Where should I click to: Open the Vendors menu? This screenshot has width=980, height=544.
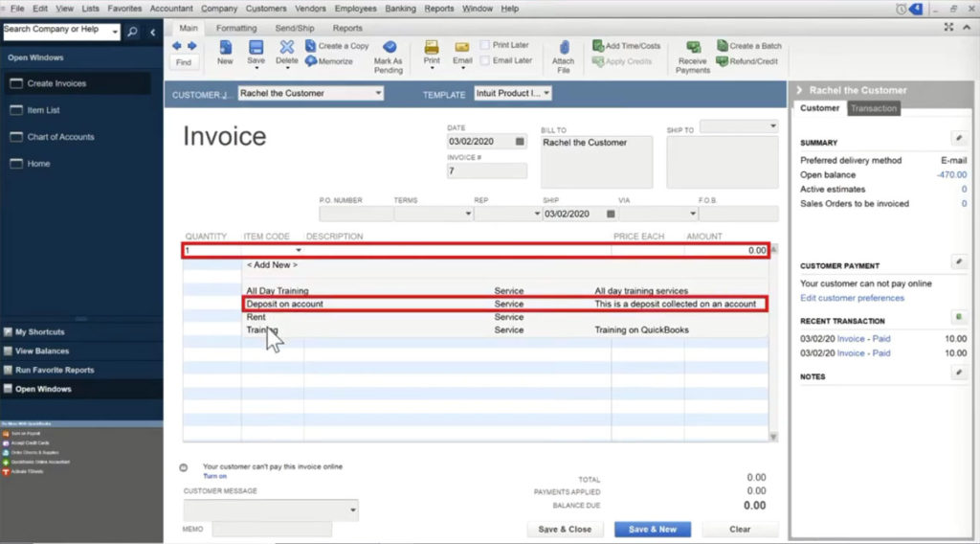310,9
